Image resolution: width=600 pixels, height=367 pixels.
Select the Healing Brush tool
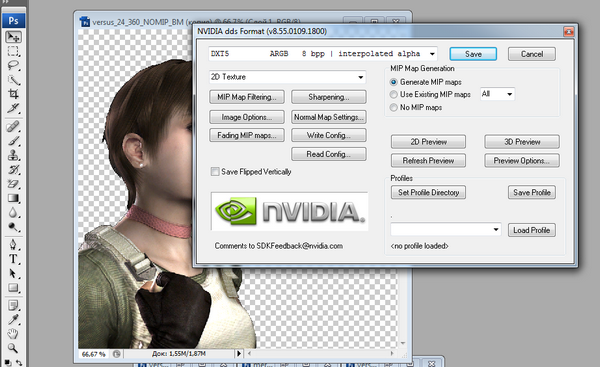click(13, 126)
